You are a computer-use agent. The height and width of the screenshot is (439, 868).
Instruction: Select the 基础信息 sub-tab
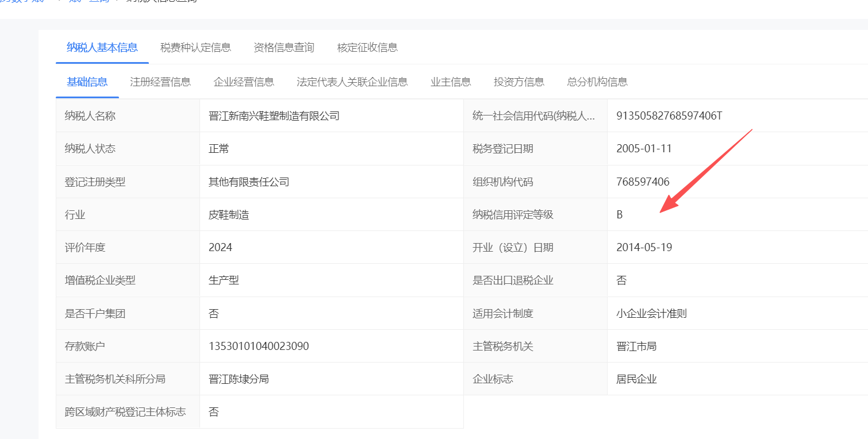87,82
